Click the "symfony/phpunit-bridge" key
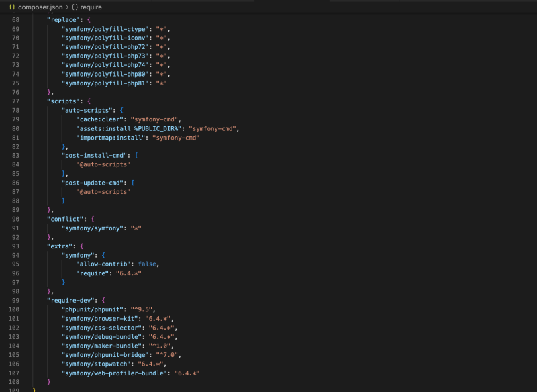This screenshot has height=392, width=537. 105,355
